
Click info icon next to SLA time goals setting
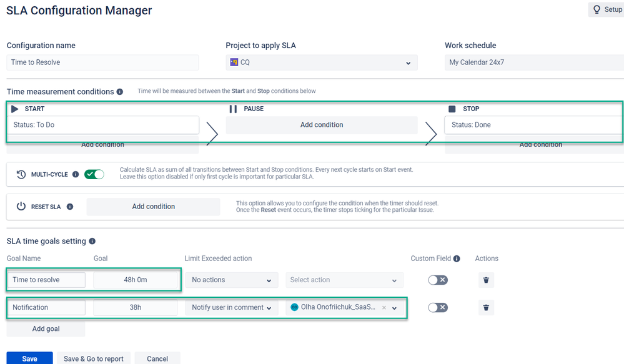pos(92,241)
